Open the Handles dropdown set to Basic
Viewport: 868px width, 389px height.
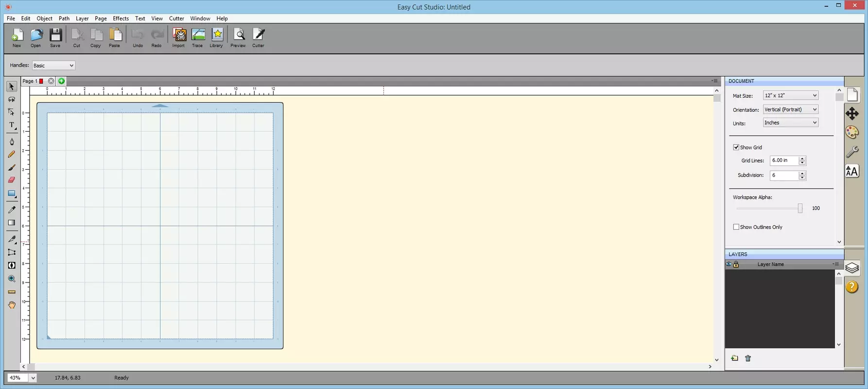(53, 66)
